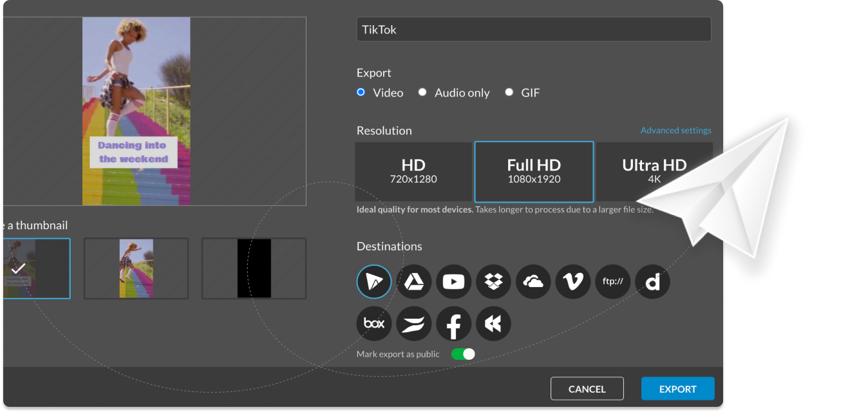Click the blue EXPORT button
The height and width of the screenshot is (412, 868).
[678, 389]
